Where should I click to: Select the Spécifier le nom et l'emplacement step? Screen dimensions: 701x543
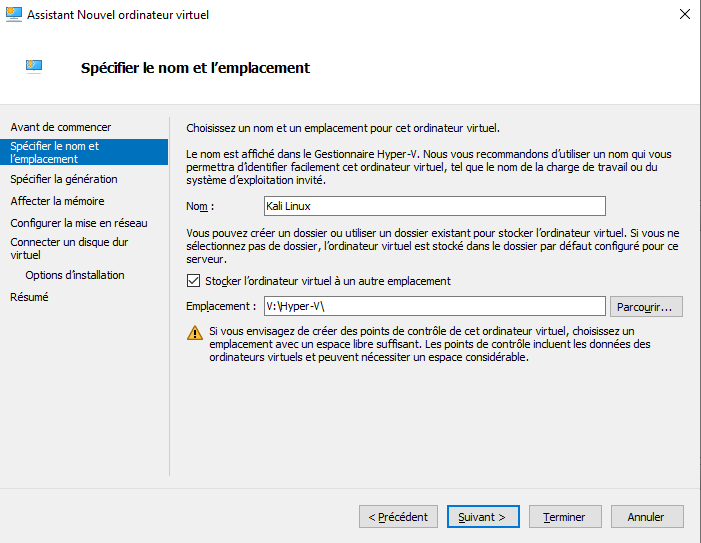tap(55, 152)
